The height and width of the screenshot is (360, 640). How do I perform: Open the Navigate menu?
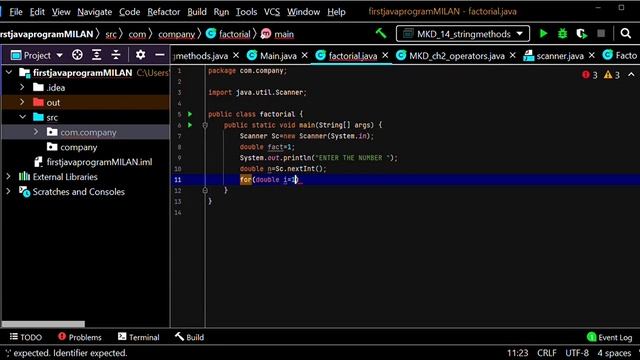point(94,12)
